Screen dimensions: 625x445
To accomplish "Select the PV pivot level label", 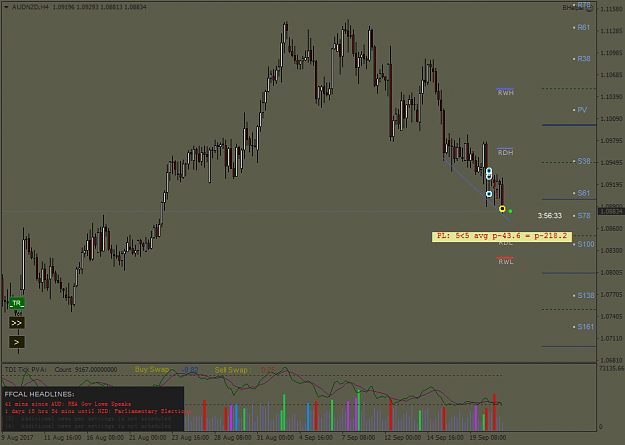I will pyautogui.click(x=582, y=110).
